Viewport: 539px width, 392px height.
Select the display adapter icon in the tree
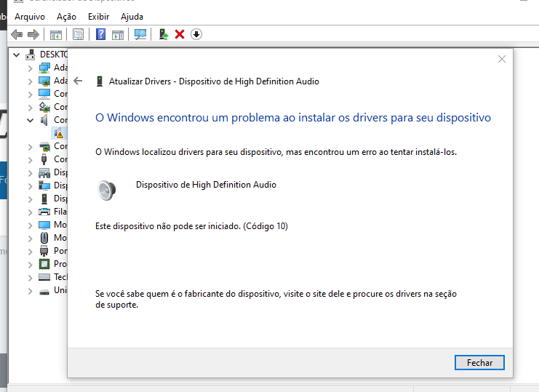(x=44, y=81)
